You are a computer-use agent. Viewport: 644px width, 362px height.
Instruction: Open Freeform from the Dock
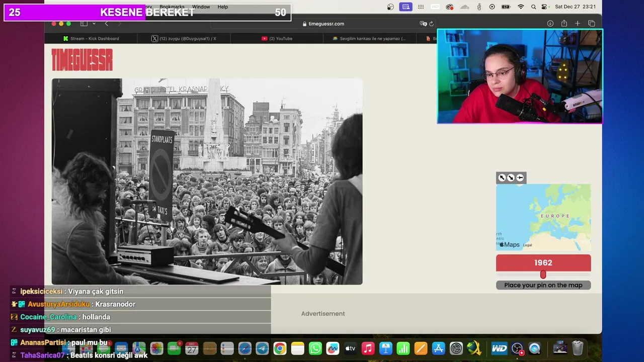tap(333, 348)
